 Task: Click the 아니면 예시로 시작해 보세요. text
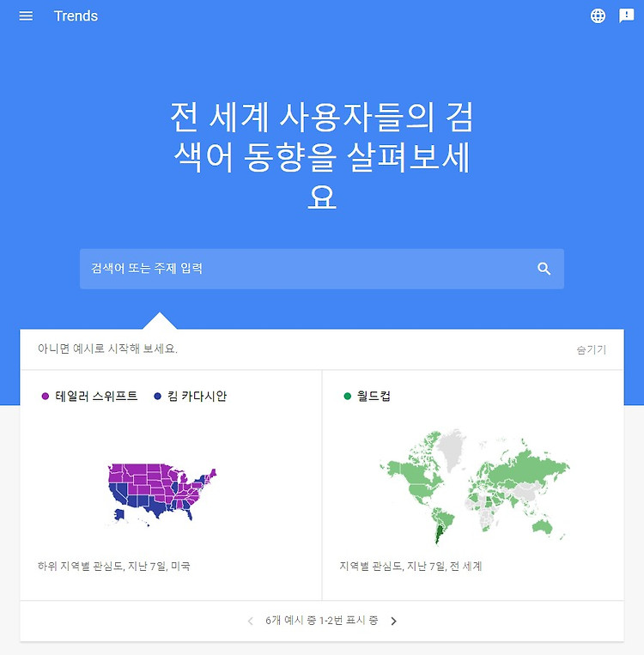107,349
